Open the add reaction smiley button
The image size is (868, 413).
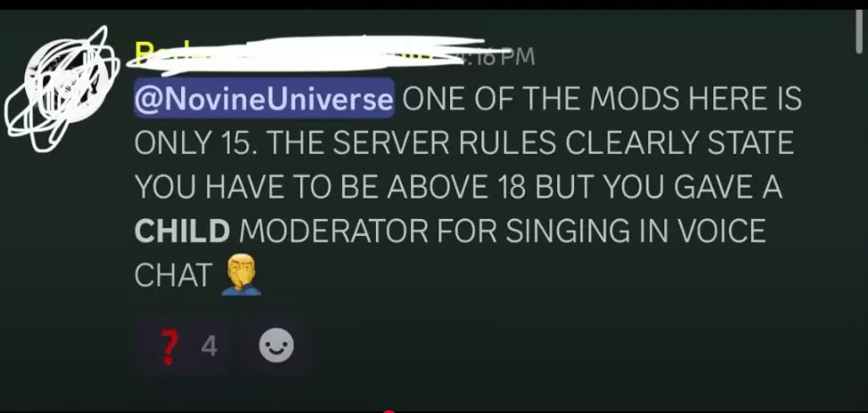pos(276,346)
